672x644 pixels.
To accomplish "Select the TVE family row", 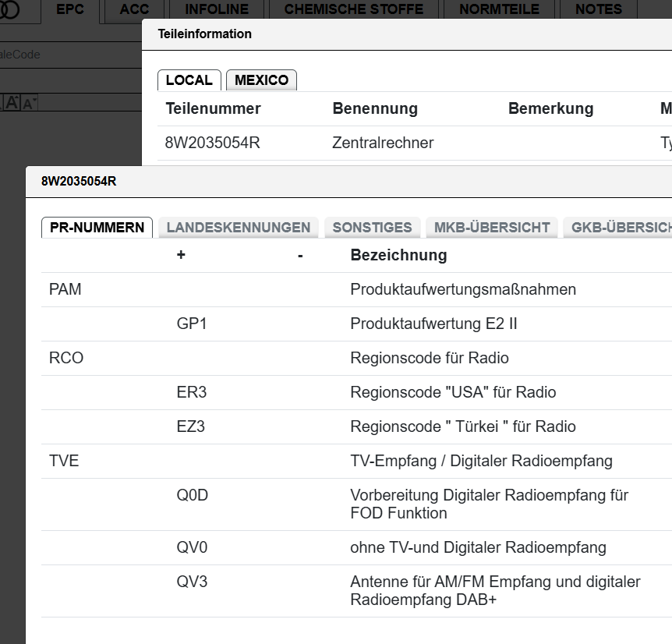I will (x=64, y=461).
